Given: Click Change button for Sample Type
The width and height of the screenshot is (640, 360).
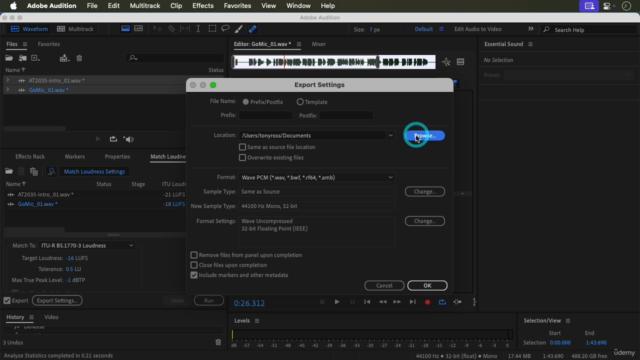Looking at the screenshot, I should pyautogui.click(x=424, y=191).
